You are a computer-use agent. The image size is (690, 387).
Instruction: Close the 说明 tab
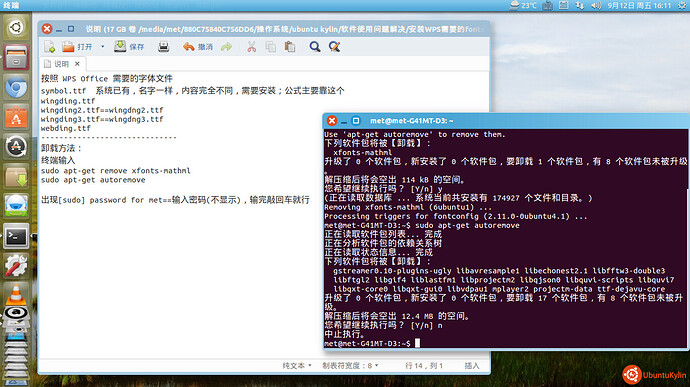pyautogui.click(x=77, y=64)
